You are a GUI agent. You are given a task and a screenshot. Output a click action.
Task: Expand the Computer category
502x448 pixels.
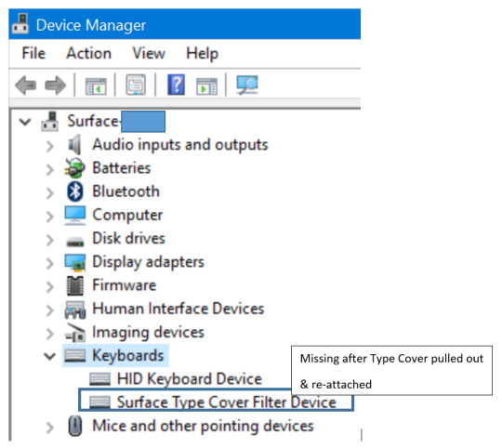50,217
